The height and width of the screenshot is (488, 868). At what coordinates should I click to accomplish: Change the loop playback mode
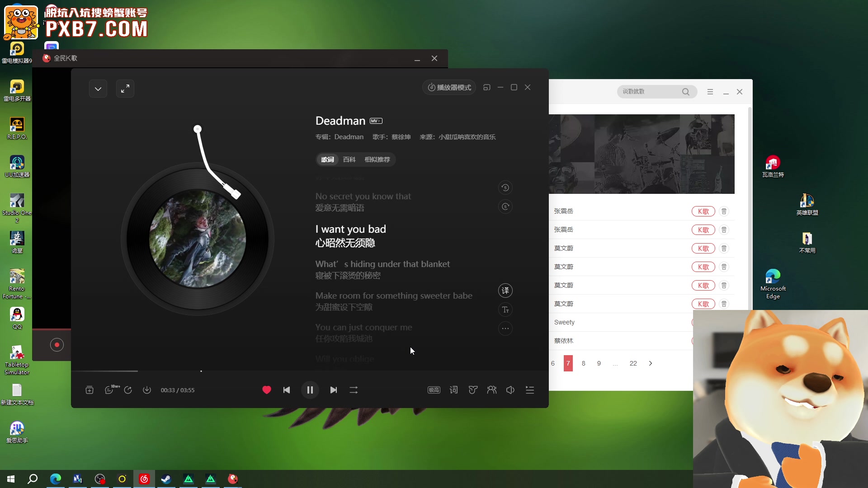pos(354,390)
